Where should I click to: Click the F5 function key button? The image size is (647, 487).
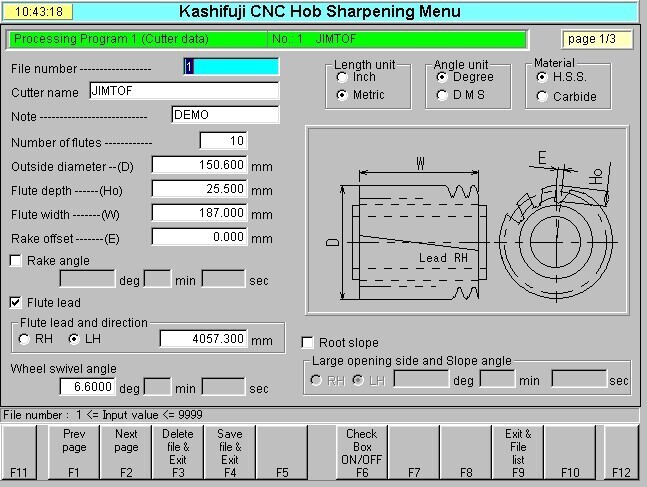tap(282, 452)
